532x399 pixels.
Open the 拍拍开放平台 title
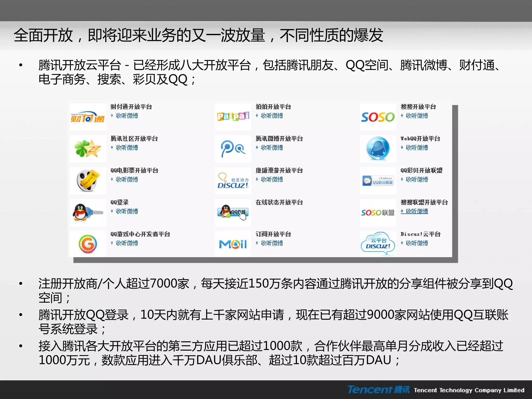click(x=273, y=107)
